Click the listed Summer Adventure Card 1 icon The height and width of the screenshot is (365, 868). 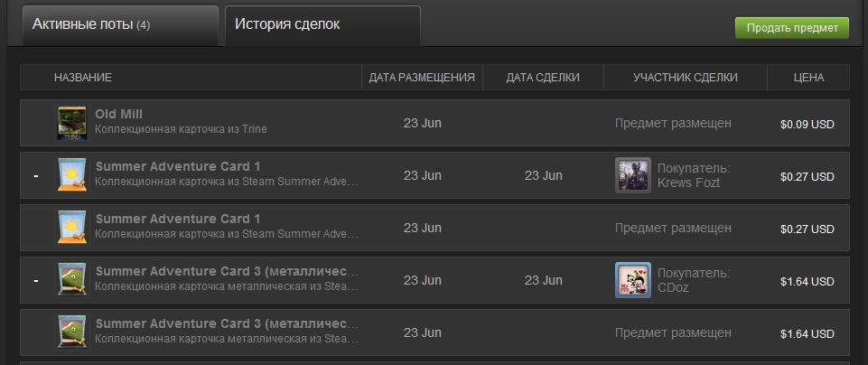72,228
